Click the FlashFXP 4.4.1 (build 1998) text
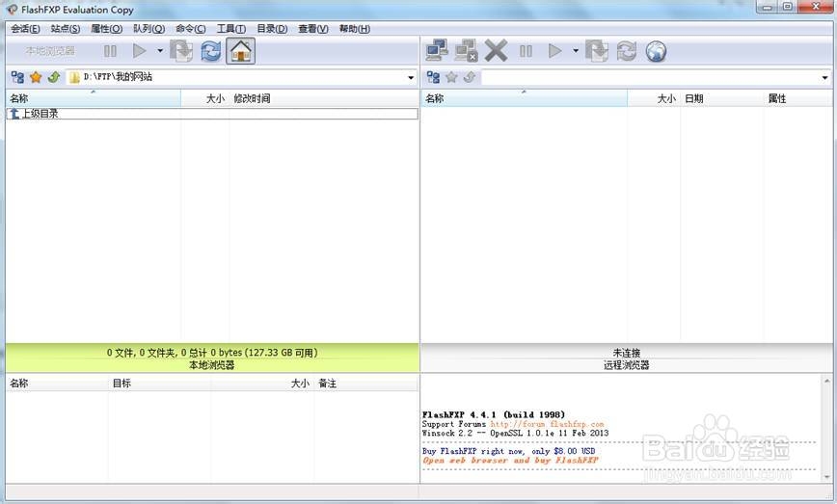Viewport: 837px width, 504px height. click(x=494, y=414)
